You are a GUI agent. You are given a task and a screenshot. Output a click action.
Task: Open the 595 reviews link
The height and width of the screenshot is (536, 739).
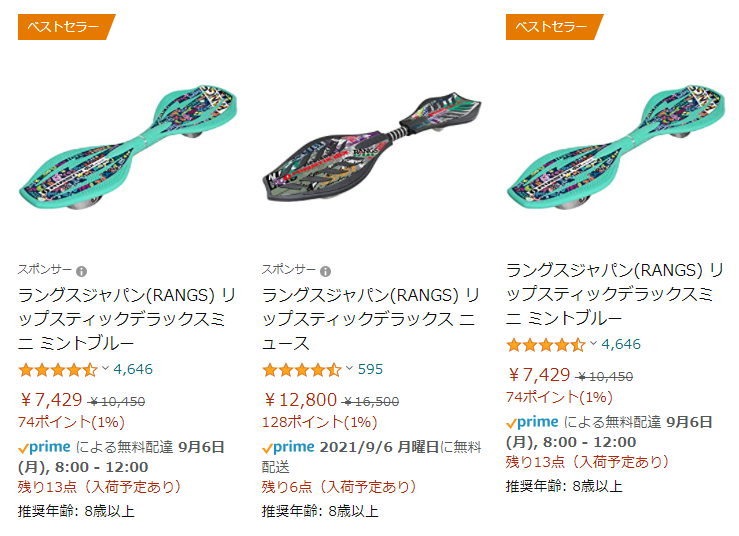click(370, 369)
